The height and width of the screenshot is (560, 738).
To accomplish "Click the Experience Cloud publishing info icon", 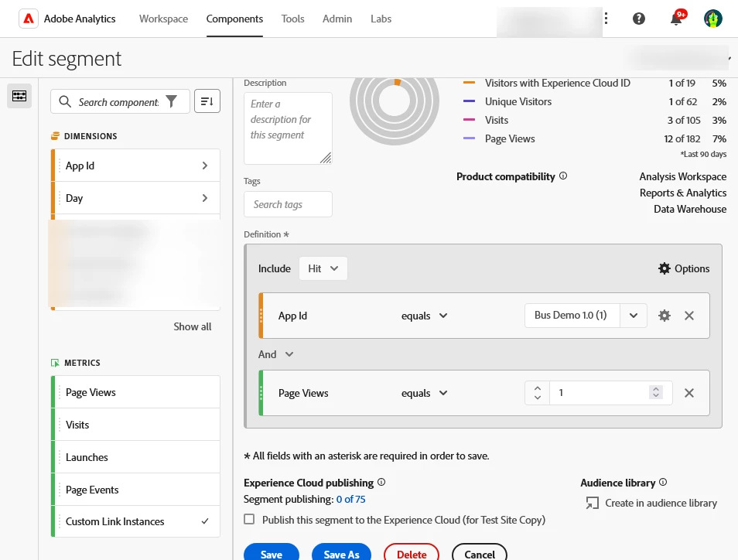I will coord(381,482).
